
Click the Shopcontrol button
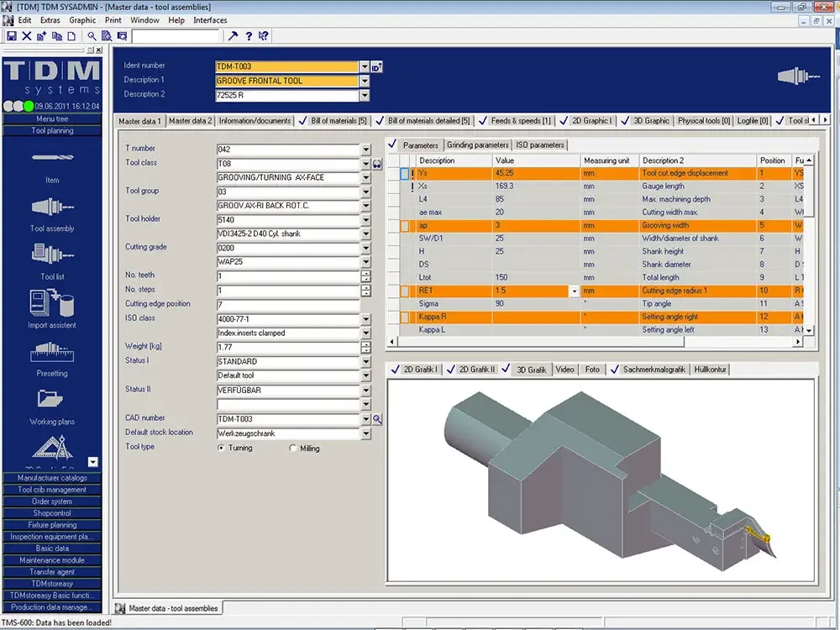[x=52, y=513]
